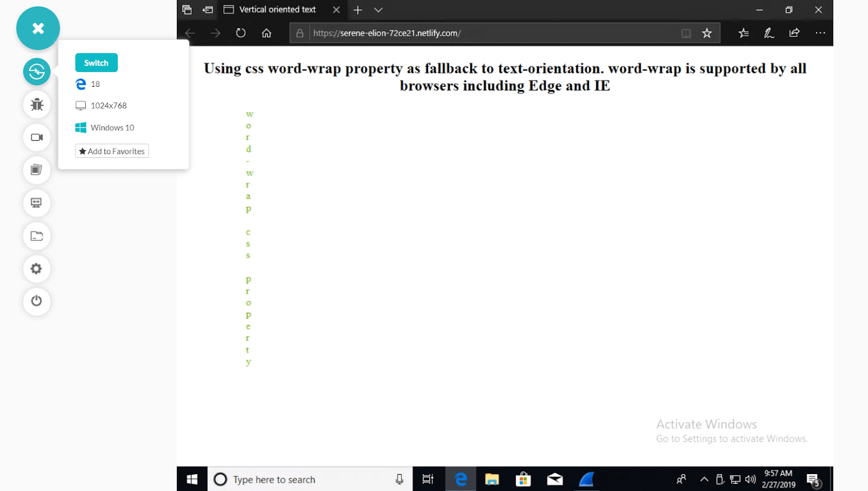Show hidden icons in the system tray
Image resolution: width=868 pixels, height=491 pixels.
704,479
